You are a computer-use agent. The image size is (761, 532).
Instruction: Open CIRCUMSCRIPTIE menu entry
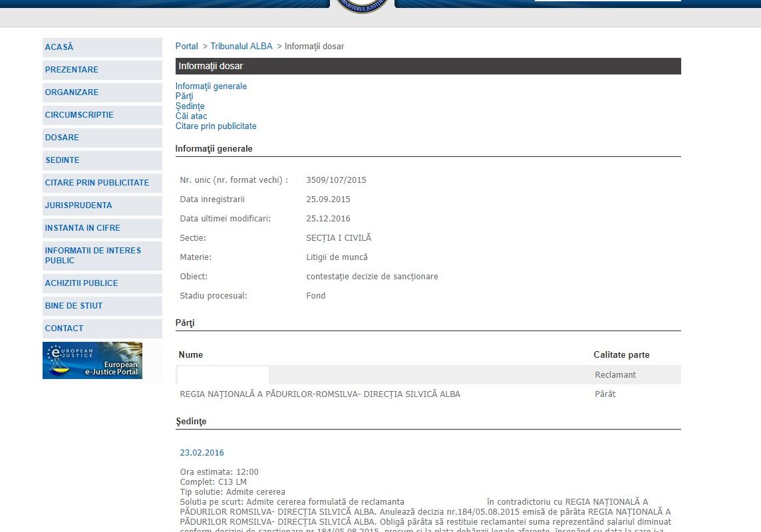coord(79,115)
